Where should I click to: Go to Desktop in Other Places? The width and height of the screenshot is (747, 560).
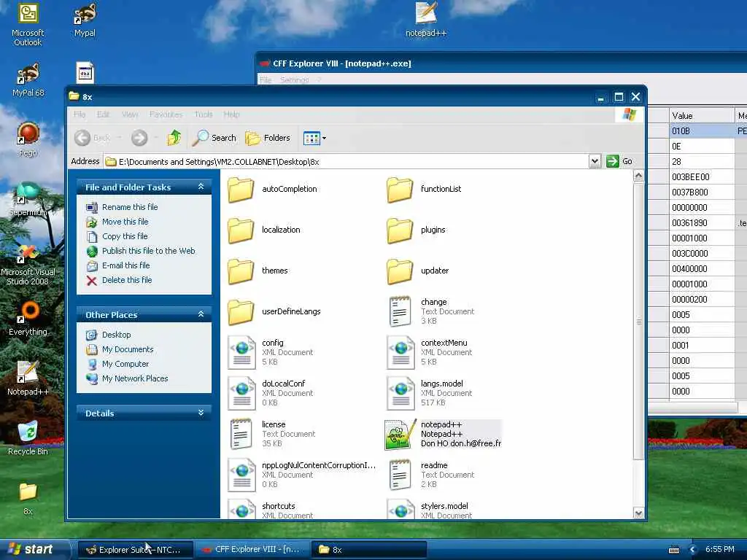[116, 335]
